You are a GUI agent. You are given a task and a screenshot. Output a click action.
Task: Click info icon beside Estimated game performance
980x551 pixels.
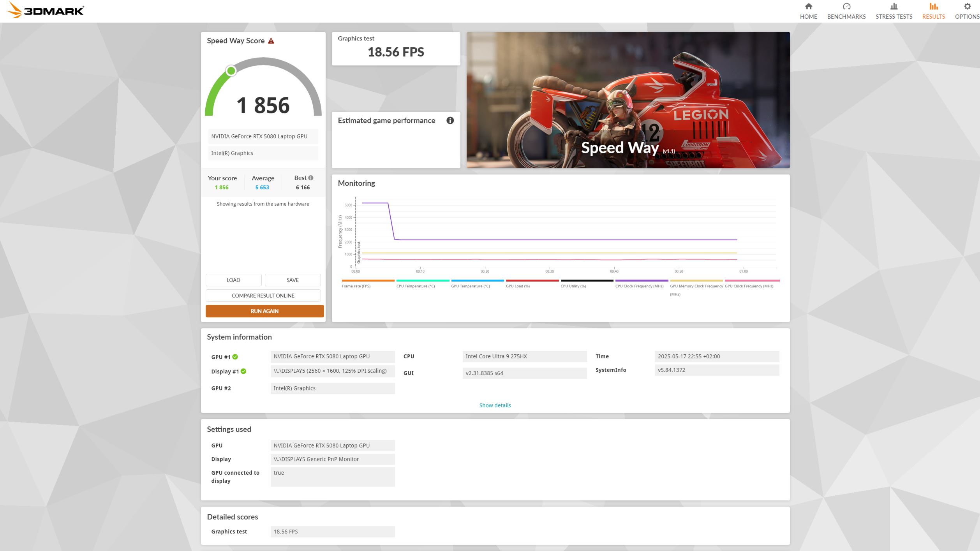[x=450, y=120]
